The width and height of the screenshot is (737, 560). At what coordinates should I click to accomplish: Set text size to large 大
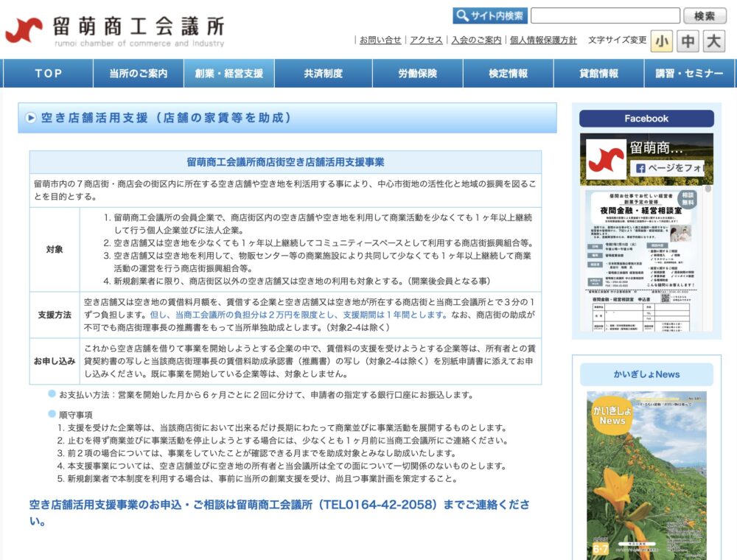pyautogui.click(x=713, y=41)
